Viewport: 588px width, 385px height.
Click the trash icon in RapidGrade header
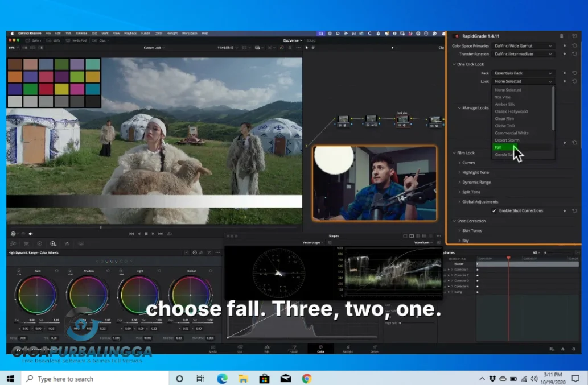click(561, 36)
